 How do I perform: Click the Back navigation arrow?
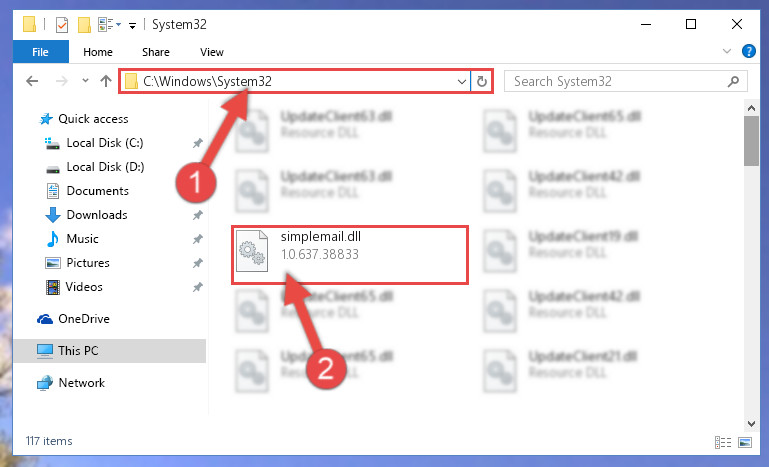[32, 81]
